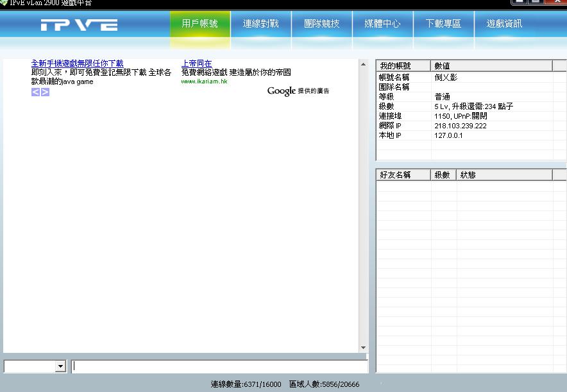Select the 媒體中心 tab
The height and width of the screenshot is (392, 567).
[382, 24]
